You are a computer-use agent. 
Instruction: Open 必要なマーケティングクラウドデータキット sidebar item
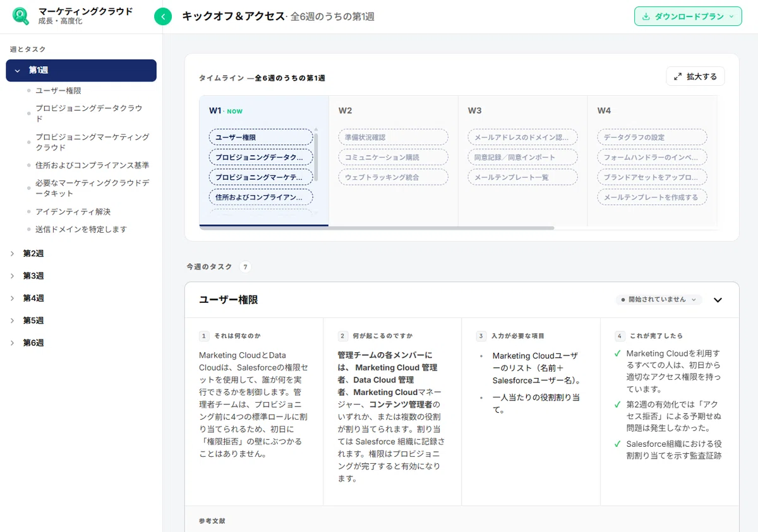pos(92,188)
